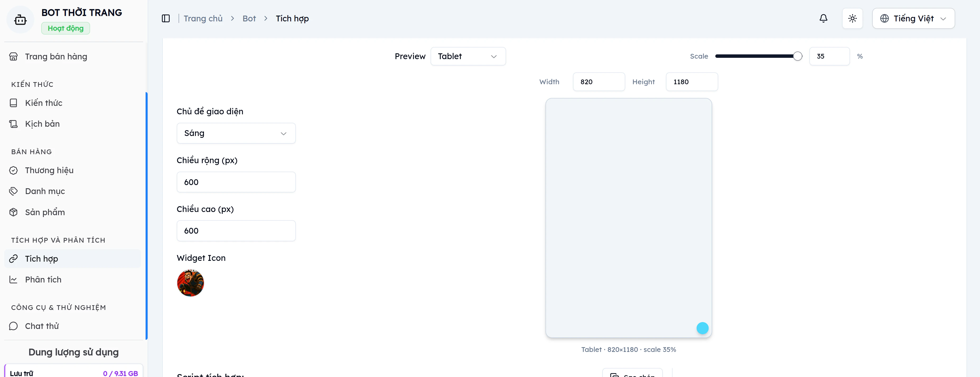Viewport: 980px width, 377px height.
Task: Open the Tiếng Việt language dropdown
Action: pos(913,18)
